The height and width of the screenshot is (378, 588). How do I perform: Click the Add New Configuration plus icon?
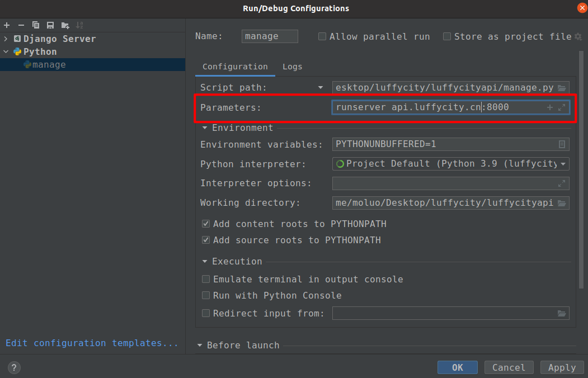pyautogui.click(x=7, y=25)
